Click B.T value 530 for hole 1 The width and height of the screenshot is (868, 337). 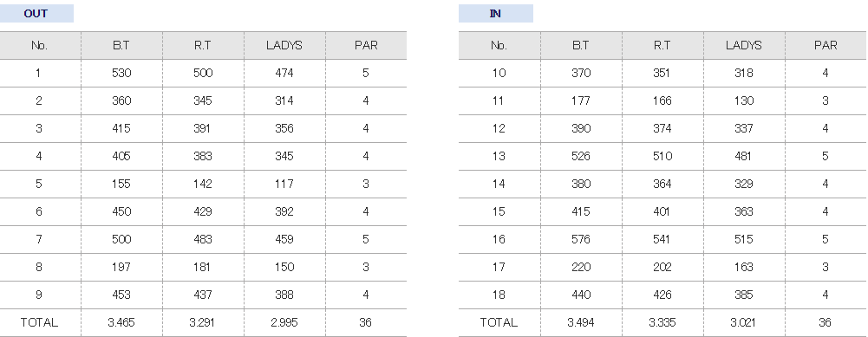(x=121, y=73)
